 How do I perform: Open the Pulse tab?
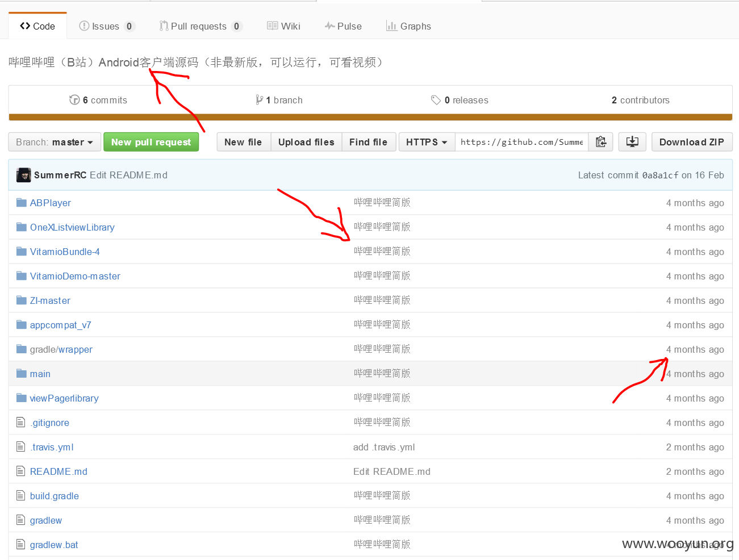coord(343,26)
